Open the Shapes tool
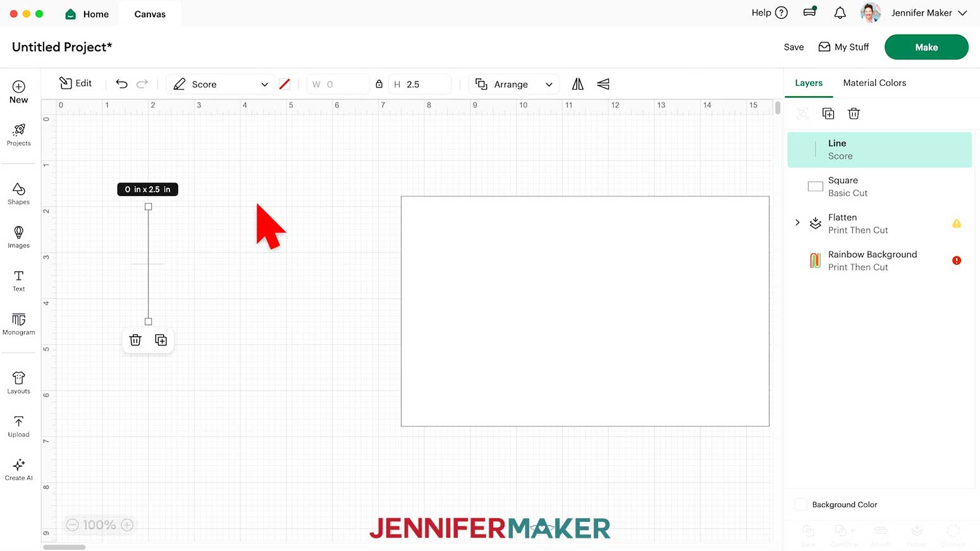980x551 pixels. point(18,193)
